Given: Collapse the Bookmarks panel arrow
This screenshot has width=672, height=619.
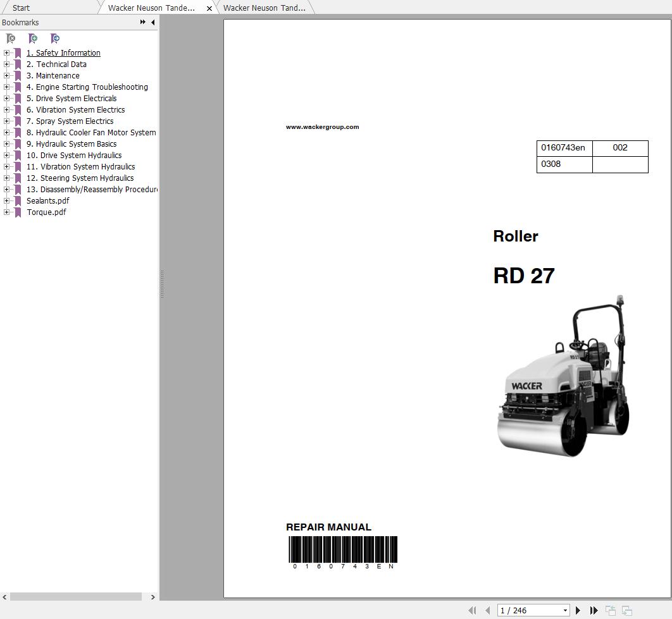Looking at the screenshot, I should point(153,22).
